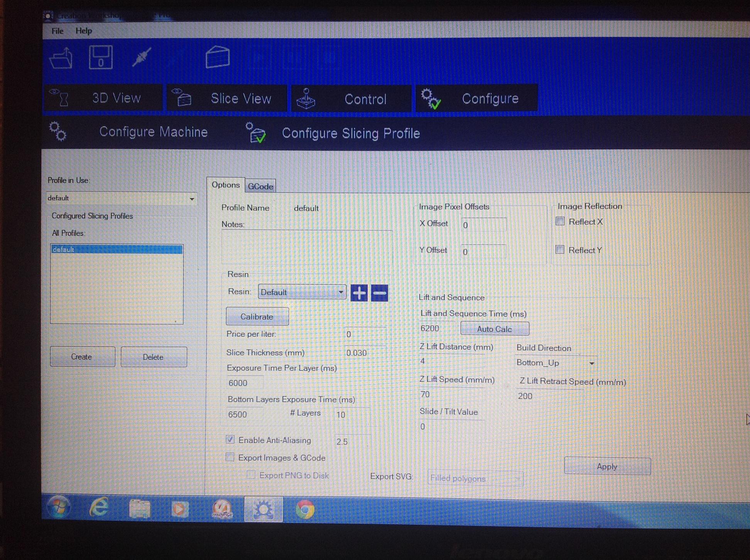750x560 pixels.
Task: Add a new resin with plus icon
Action: tap(359, 293)
